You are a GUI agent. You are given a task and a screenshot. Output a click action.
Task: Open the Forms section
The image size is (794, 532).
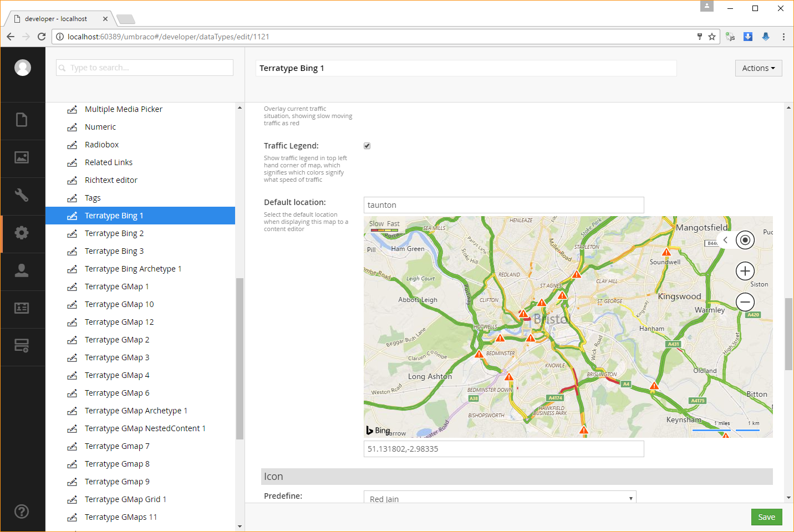22,346
